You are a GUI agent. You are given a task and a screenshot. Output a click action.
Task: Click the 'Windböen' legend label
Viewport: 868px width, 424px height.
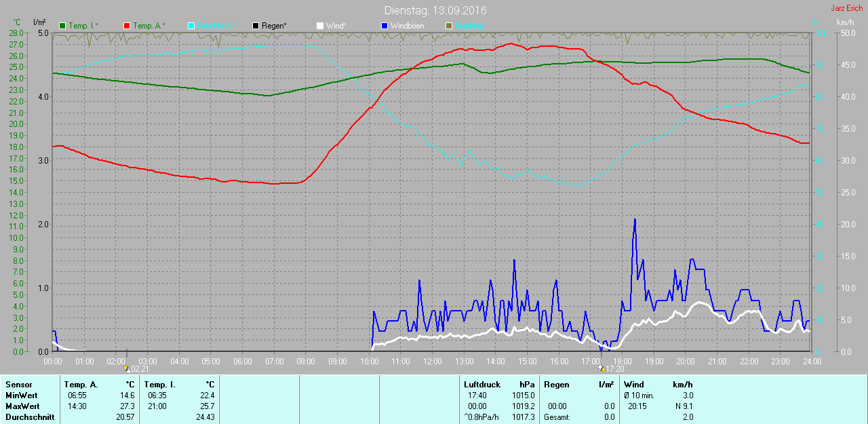(x=407, y=26)
